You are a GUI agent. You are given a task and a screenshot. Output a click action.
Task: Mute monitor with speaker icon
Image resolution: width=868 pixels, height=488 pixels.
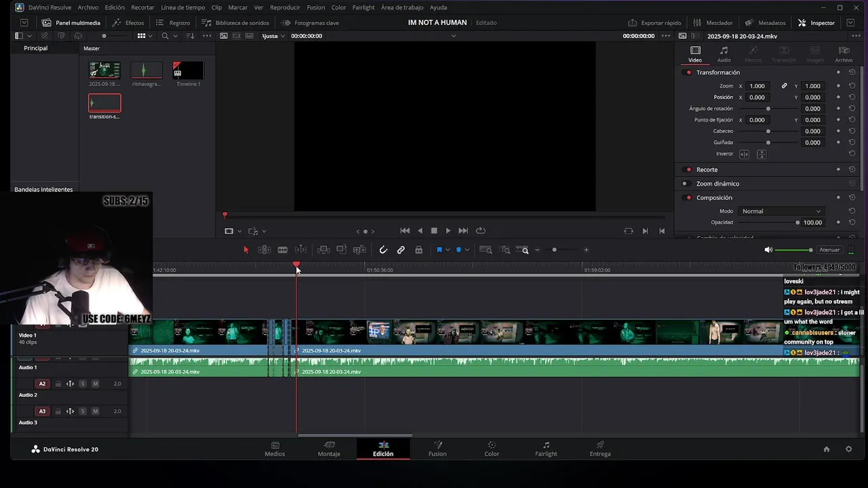[768, 250]
